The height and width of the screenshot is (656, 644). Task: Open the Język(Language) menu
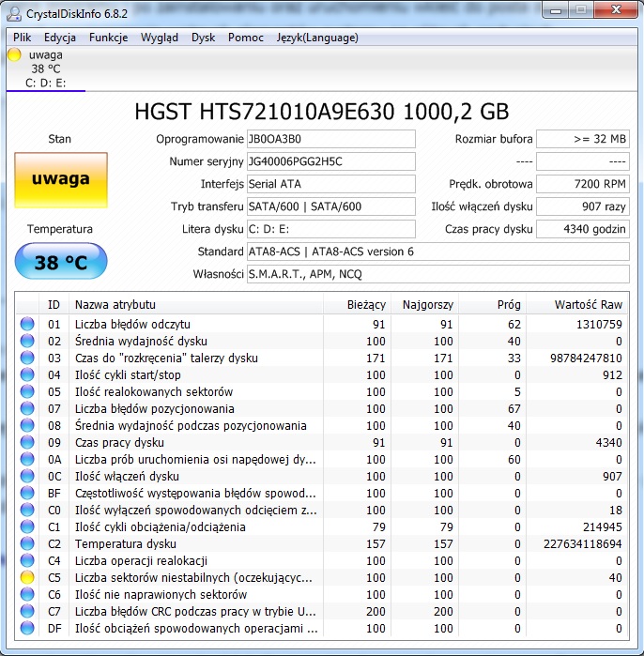[x=317, y=38]
